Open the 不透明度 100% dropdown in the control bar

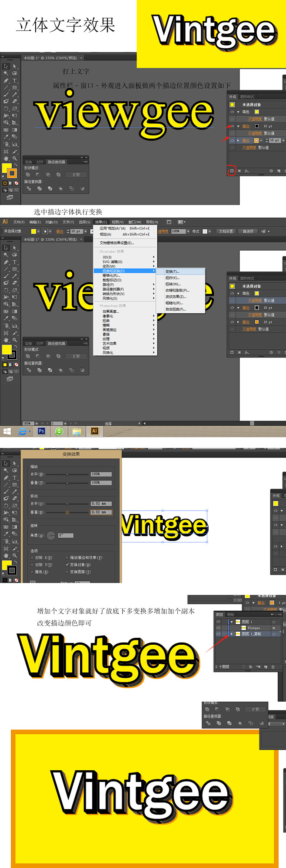tap(188, 232)
